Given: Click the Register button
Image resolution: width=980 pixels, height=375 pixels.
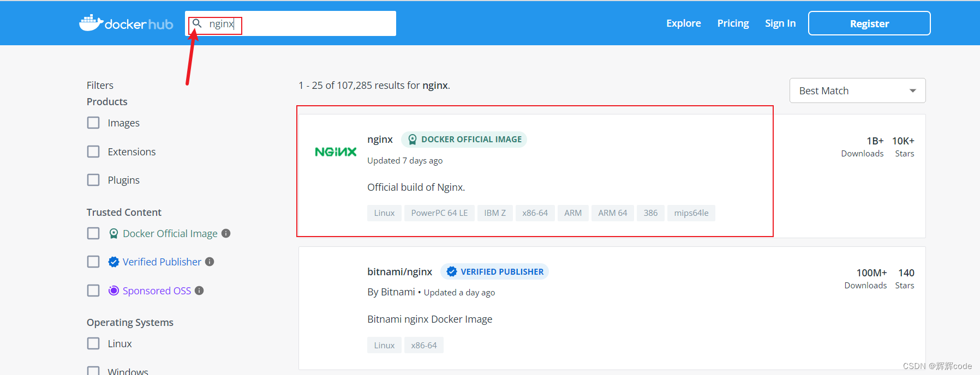Looking at the screenshot, I should pos(869,23).
